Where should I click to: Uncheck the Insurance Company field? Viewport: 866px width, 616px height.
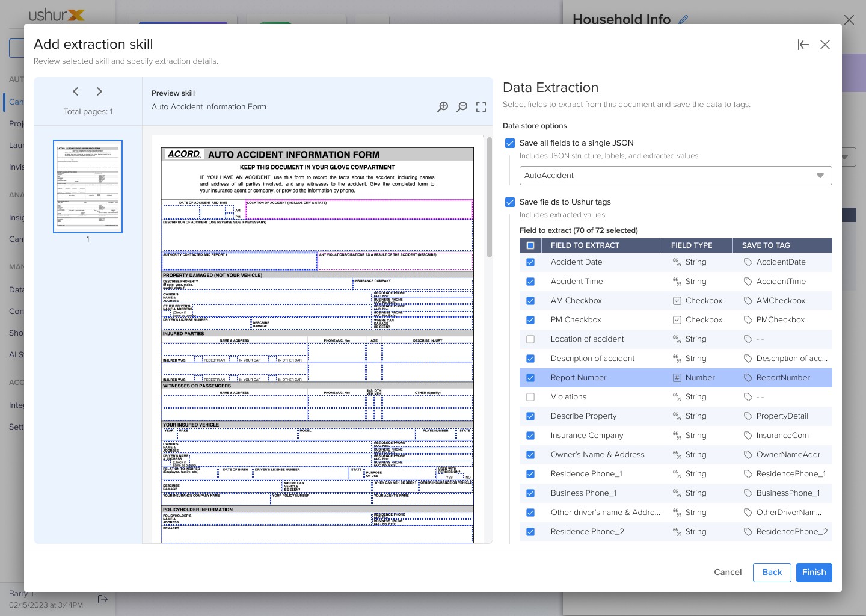(x=530, y=436)
